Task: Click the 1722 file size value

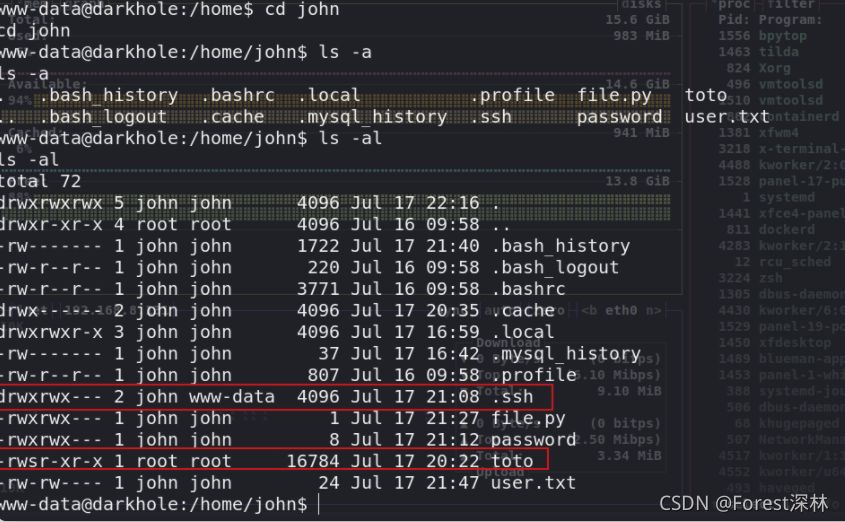Action: click(318, 246)
